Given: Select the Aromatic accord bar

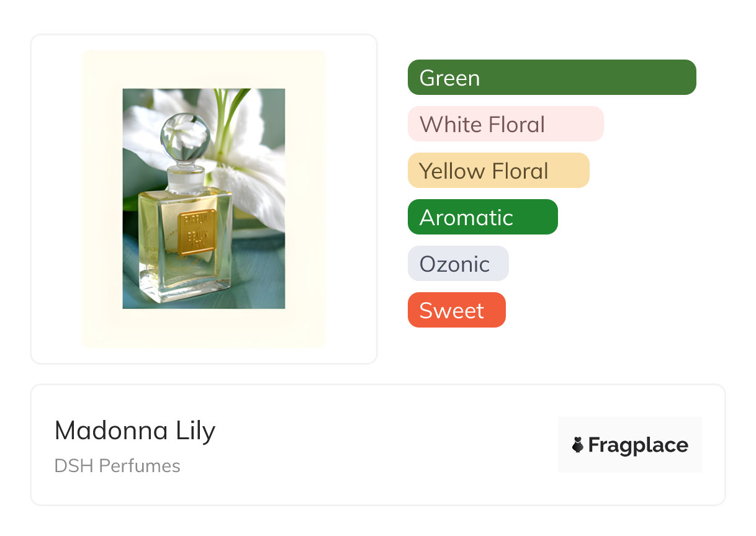Looking at the screenshot, I should pyautogui.click(x=482, y=217).
